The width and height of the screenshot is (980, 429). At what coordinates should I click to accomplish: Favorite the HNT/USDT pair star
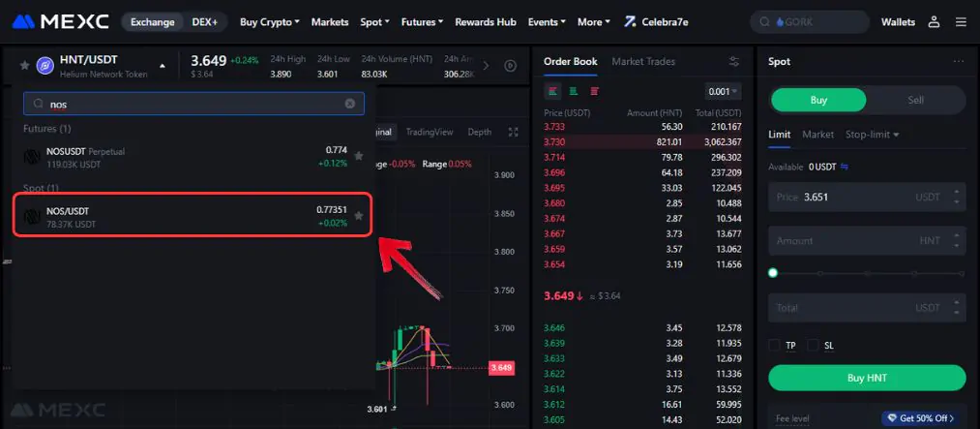tap(24, 65)
